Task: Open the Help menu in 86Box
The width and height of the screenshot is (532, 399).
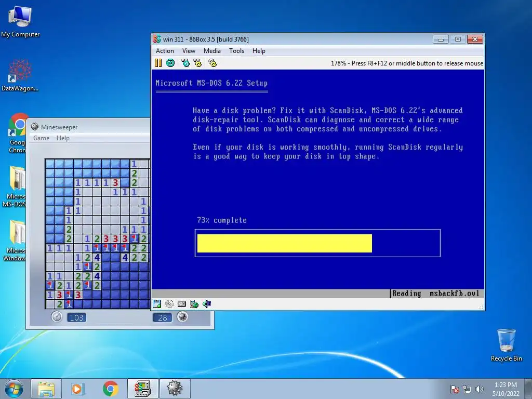Action: 259,51
